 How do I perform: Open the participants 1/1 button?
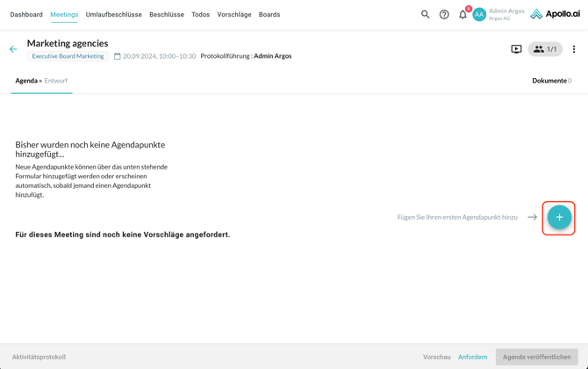[545, 49]
